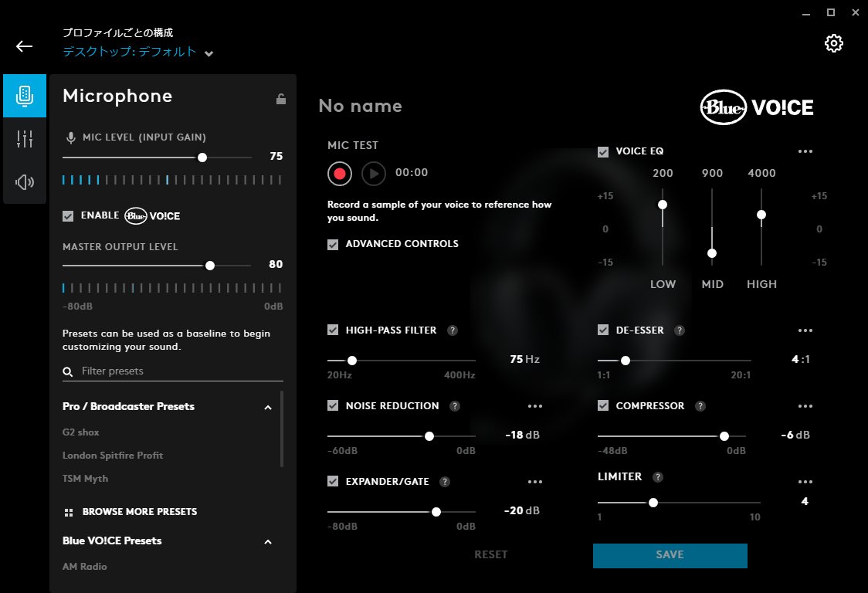Toggle DE-ESSER checkbox
The width and height of the screenshot is (868, 593).
[x=603, y=330]
